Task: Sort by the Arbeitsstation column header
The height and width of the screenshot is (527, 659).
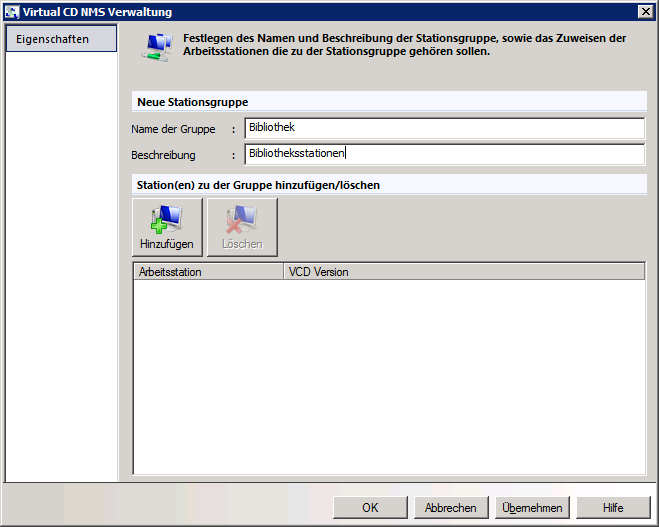Action: [208, 272]
